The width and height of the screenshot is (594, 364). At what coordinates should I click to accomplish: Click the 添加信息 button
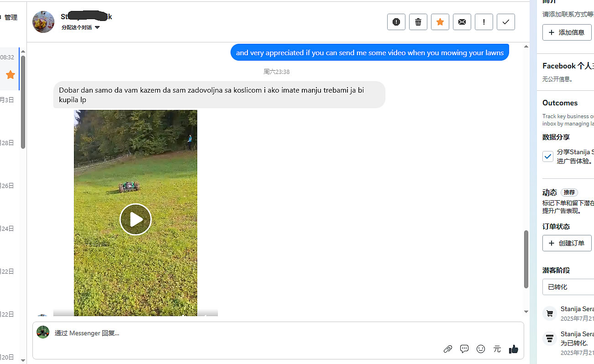click(x=567, y=32)
